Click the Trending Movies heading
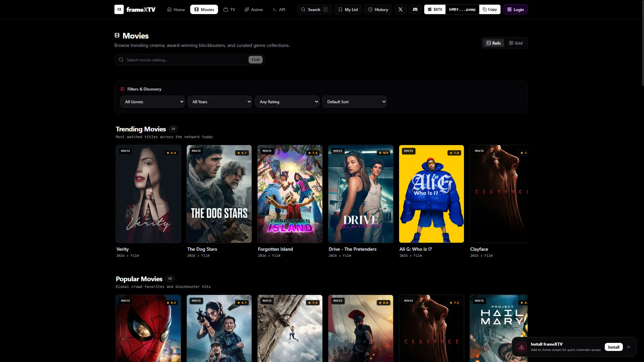This screenshot has width=644, height=362. pyautogui.click(x=141, y=129)
